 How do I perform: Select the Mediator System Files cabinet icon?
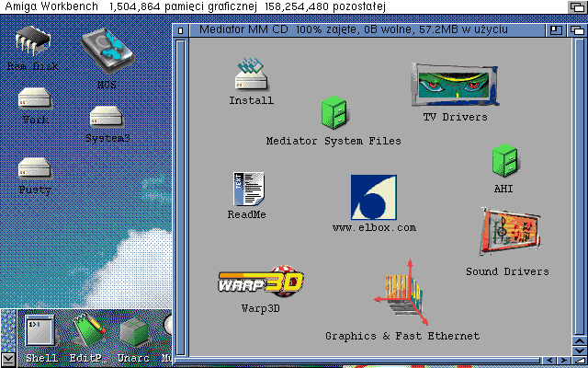click(334, 112)
